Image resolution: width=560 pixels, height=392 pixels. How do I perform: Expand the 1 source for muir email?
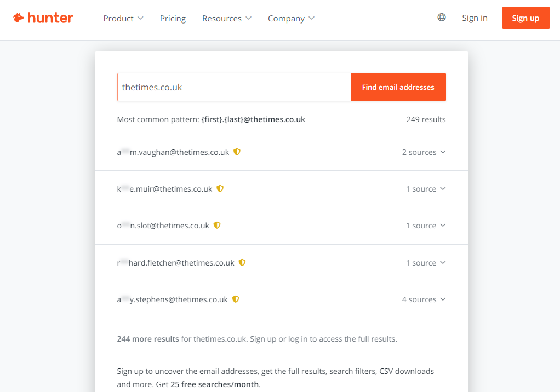[x=426, y=189]
